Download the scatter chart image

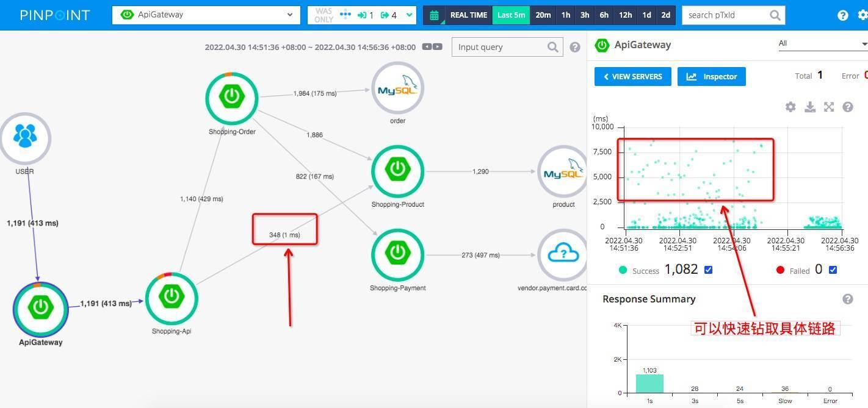810,107
